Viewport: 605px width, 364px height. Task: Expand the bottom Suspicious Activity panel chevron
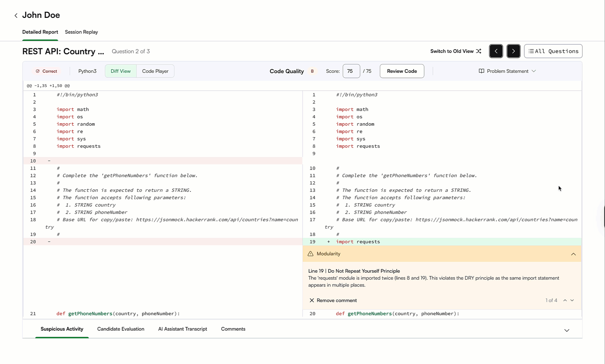(x=566, y=330)
